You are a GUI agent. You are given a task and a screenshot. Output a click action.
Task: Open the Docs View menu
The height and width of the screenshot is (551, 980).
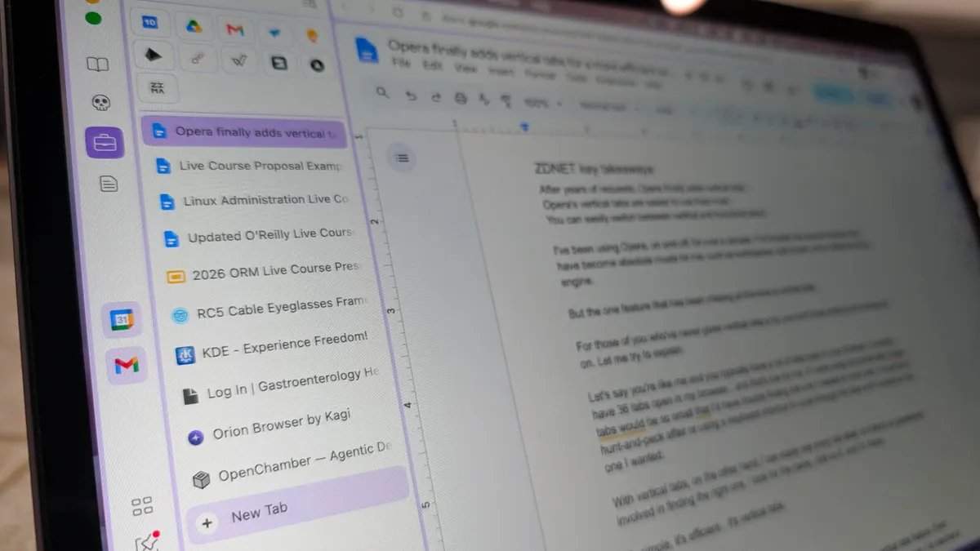click(465, 69)
